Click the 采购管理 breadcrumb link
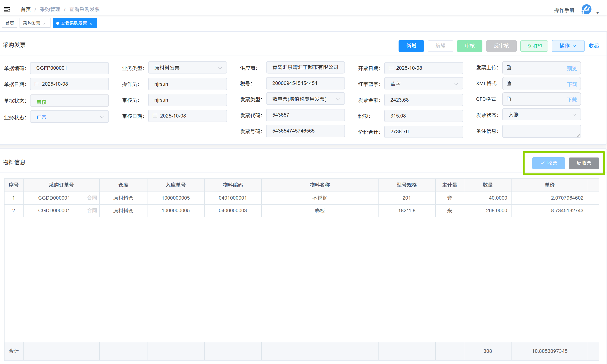 pyautogui.click(x=50, y=9)
